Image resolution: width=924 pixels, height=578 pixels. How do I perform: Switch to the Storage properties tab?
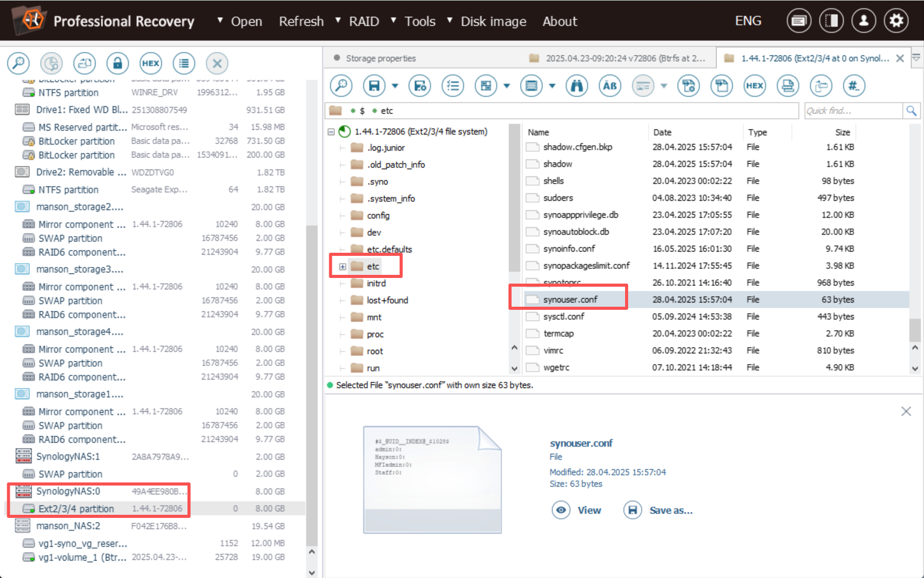coord(381,58)
